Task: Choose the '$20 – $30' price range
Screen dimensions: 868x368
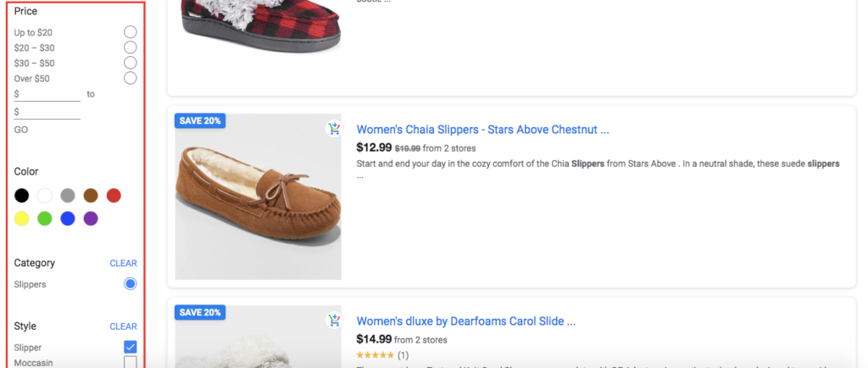Action: coord(130,47)
